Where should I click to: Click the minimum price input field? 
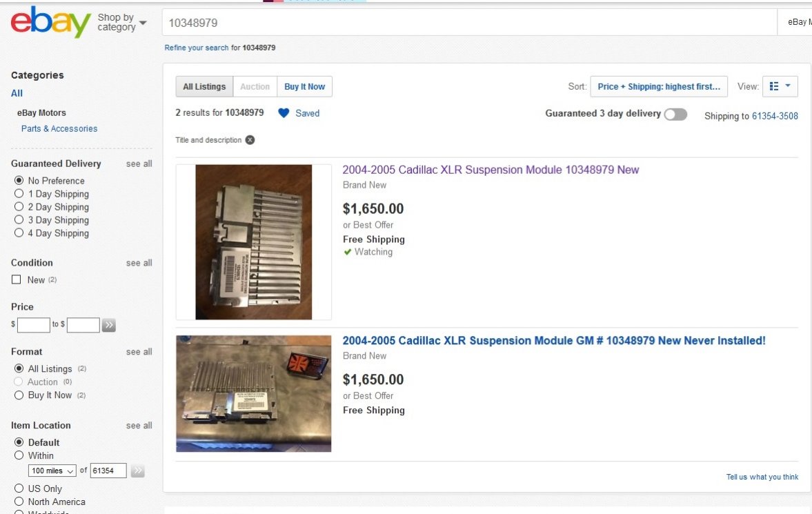34,326
